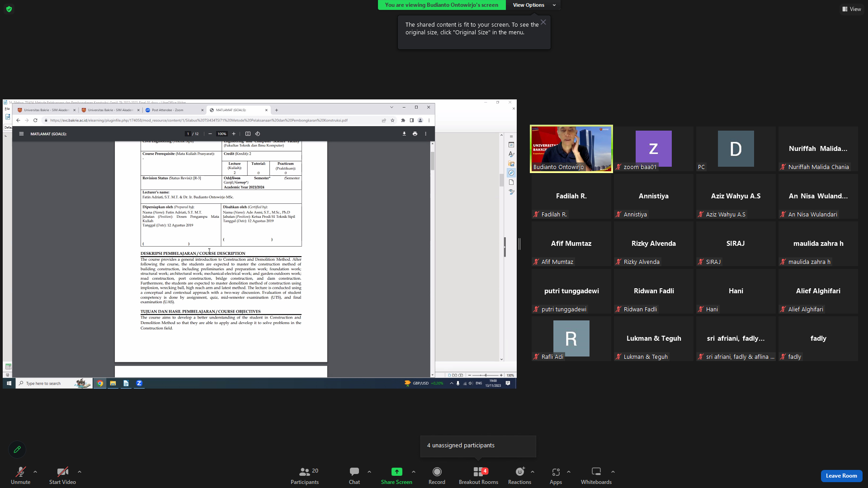Expand Reactions options arrow
This screenshot has width=868, height=488.
(533, 472)
